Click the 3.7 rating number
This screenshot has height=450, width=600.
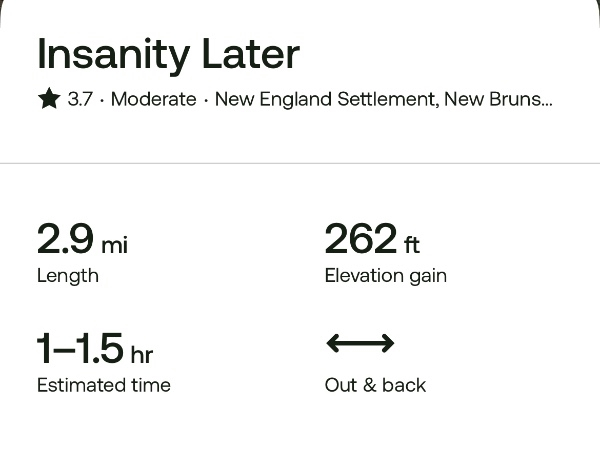[x=80, y=100]
